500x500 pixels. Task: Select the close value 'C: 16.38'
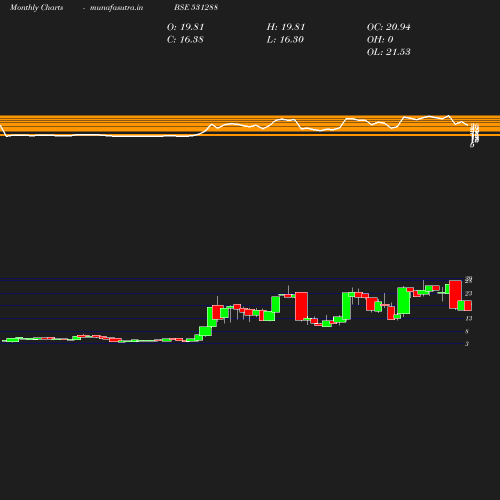[185, 40]
